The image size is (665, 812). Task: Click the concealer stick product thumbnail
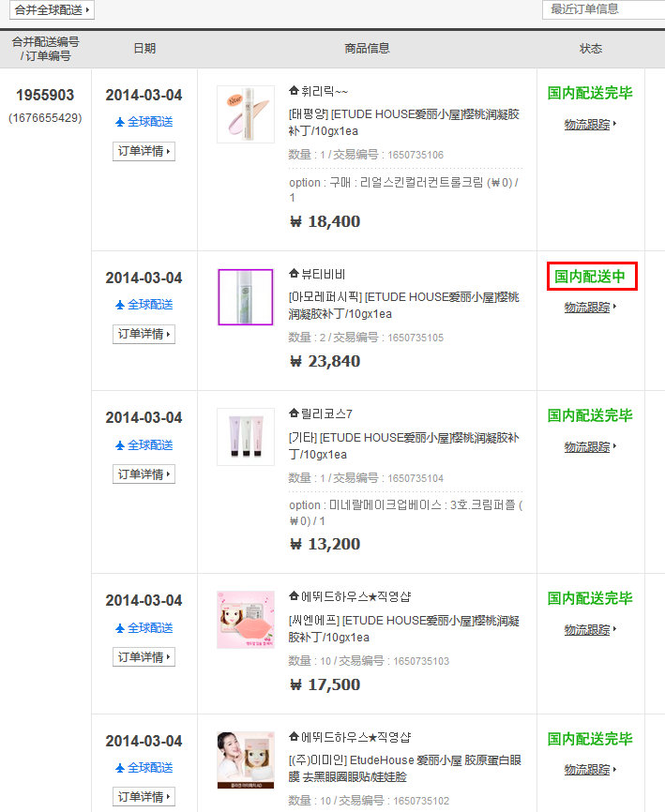(245, 114)
